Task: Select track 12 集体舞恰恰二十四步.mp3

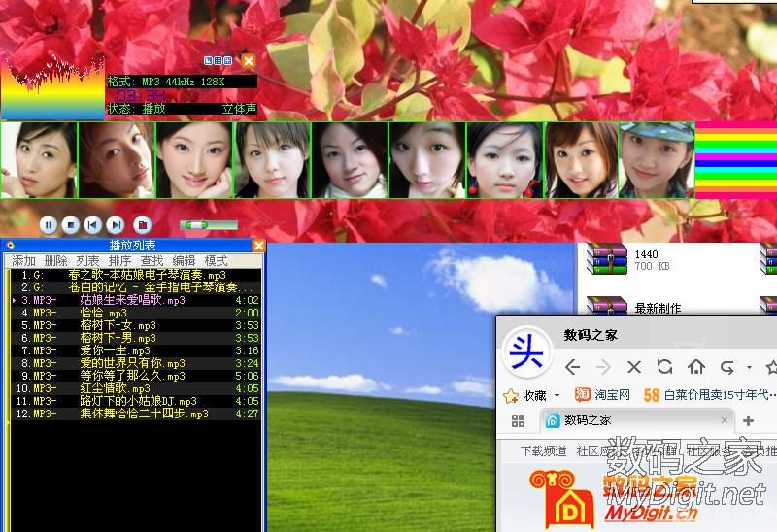Action: [x=136, y=414]
